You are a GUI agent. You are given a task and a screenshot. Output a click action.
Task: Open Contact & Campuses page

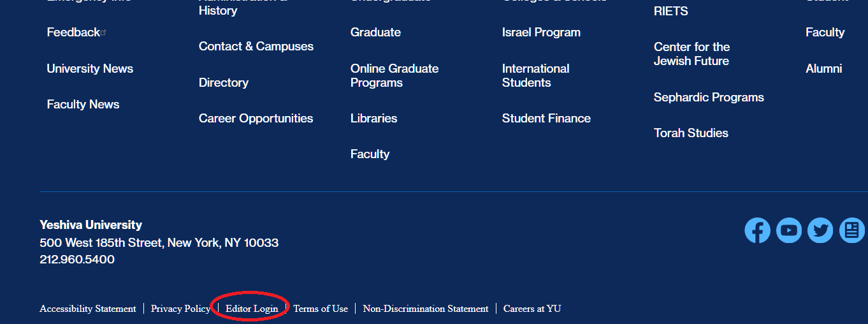(256, 47)
